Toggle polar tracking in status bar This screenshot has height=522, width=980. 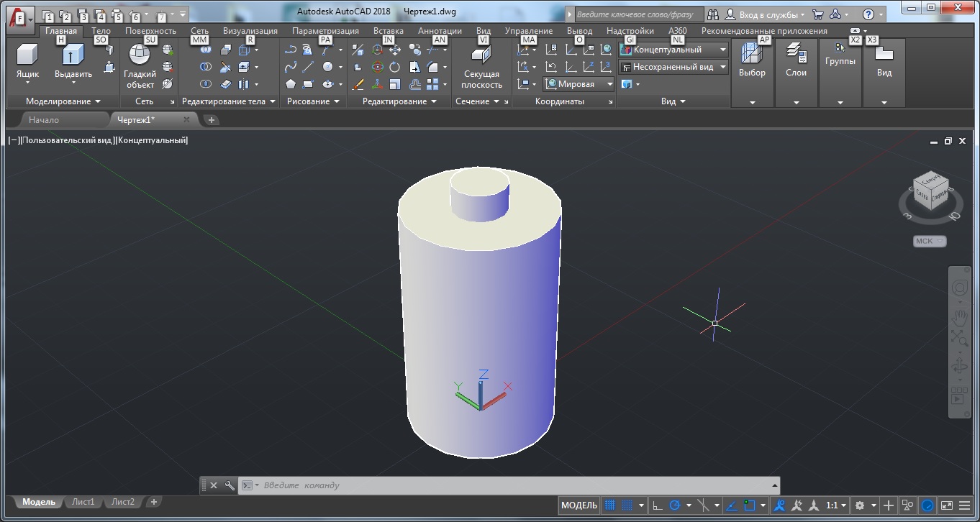[x=675, y=505]
